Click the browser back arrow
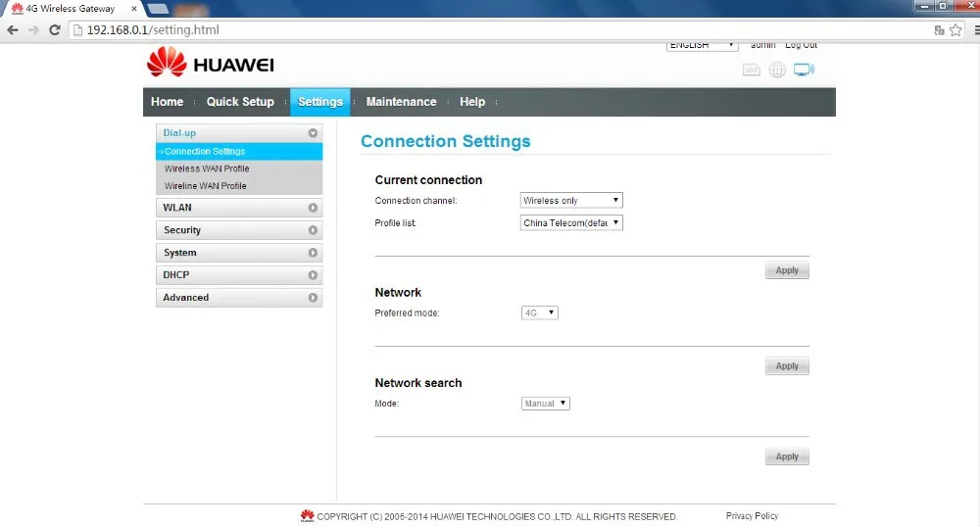The width and height of the screenshot is (980, 527). tap(13, 29)
